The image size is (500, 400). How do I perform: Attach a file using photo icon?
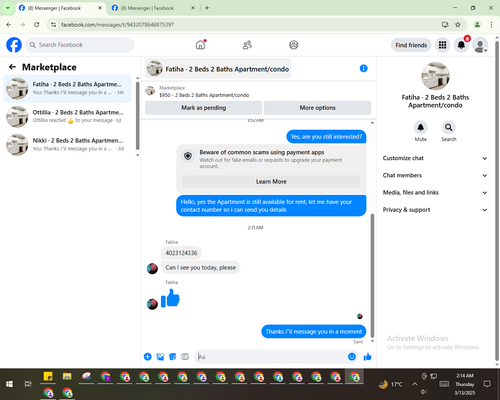160,357
